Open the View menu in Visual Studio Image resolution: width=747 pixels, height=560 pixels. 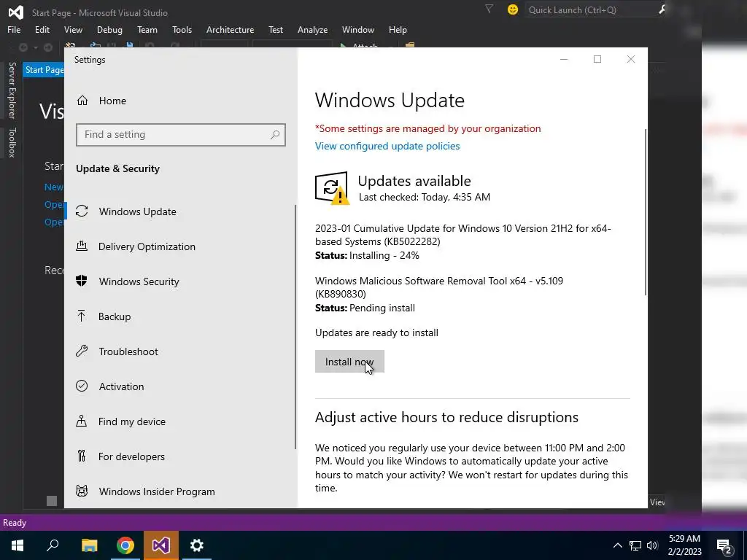pyautogui.click(x=73, y=29)
